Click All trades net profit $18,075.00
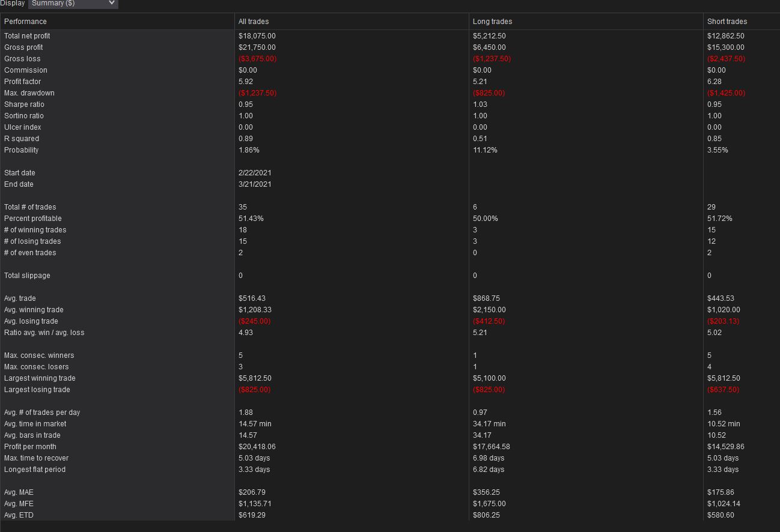 pyautogui.click(x=257, y=36)
